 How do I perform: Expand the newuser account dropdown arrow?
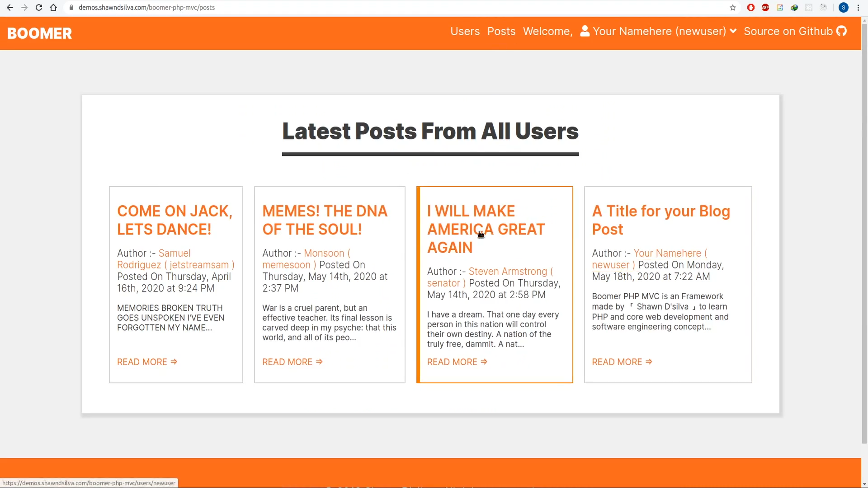[733, 31]
